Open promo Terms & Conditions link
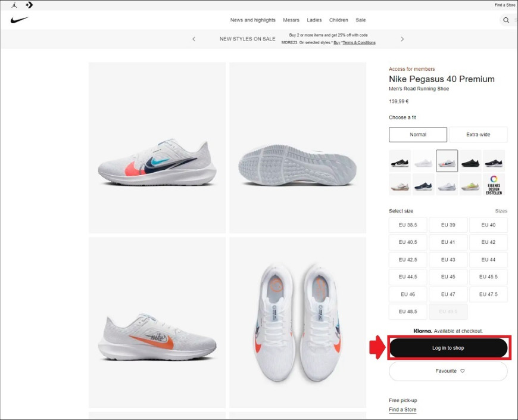This screenshot has width=518, height=420. 359,43
